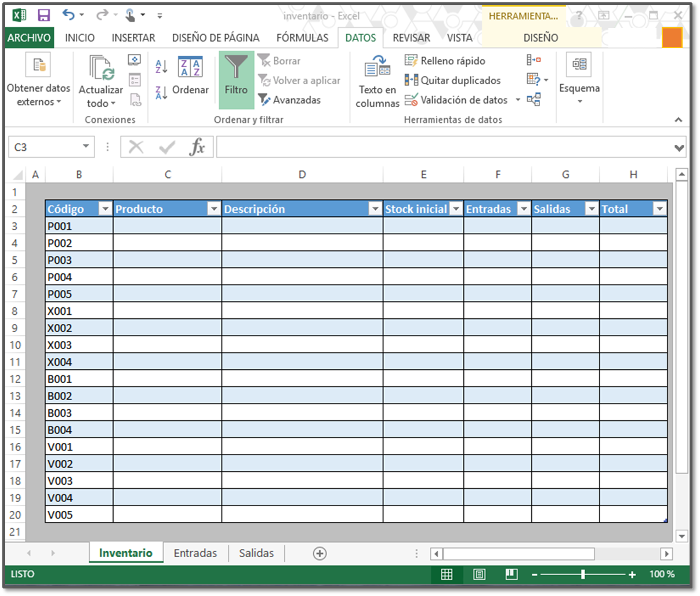Click the Texto en columnas icon
The height and width of the screenshot is (596, 700).
377,68
